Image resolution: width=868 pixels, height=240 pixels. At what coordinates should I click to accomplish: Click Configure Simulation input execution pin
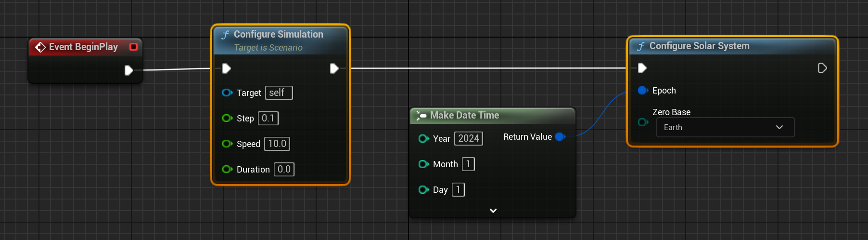(x=227, y=68)
